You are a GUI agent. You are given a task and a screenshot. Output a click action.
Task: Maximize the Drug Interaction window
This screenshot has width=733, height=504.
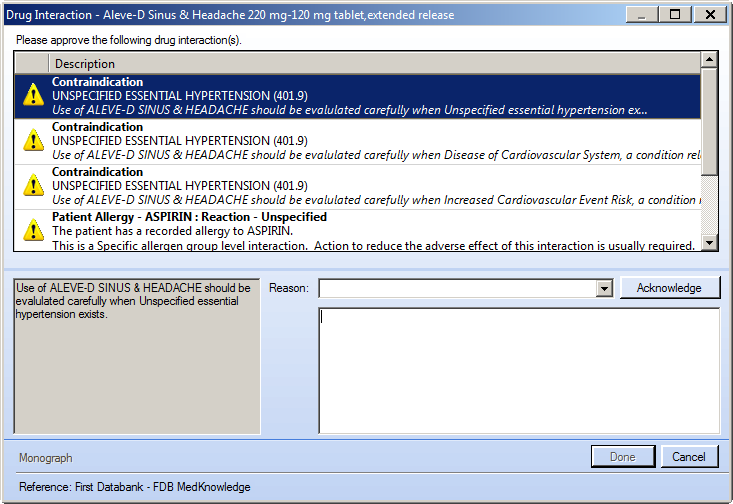tap(675, 14)
